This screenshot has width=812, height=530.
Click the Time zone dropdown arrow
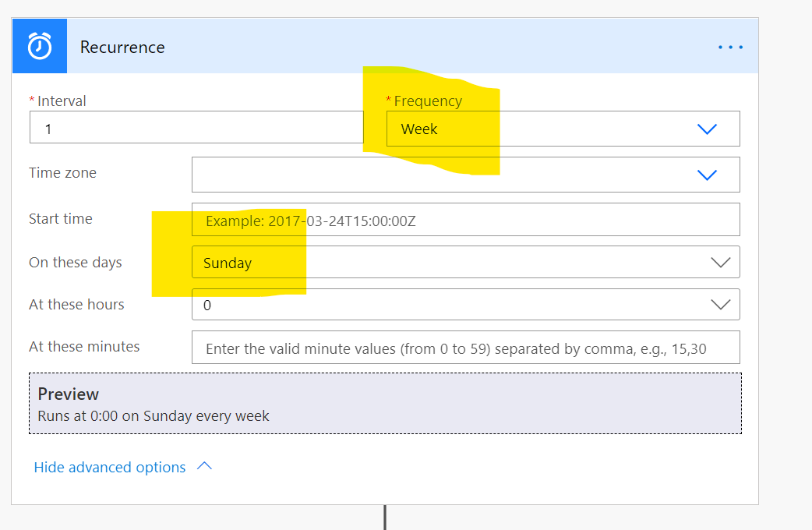click(x=708, y=175)
